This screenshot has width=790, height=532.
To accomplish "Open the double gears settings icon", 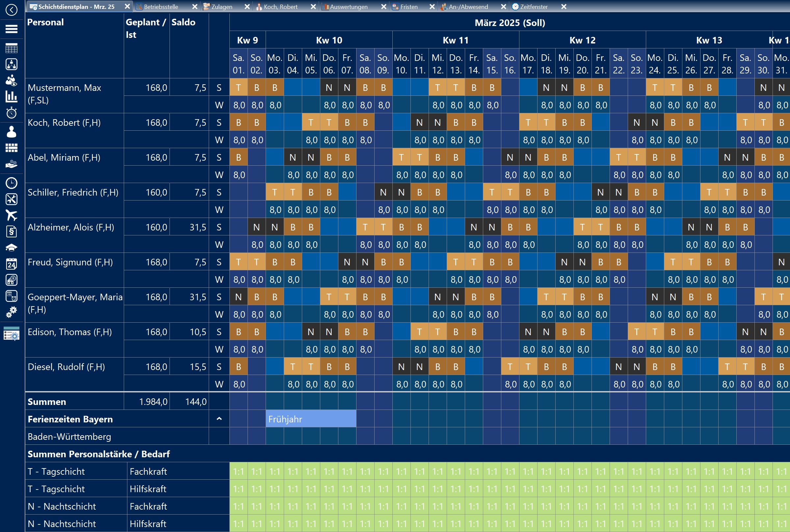I will tap(12, 312).
